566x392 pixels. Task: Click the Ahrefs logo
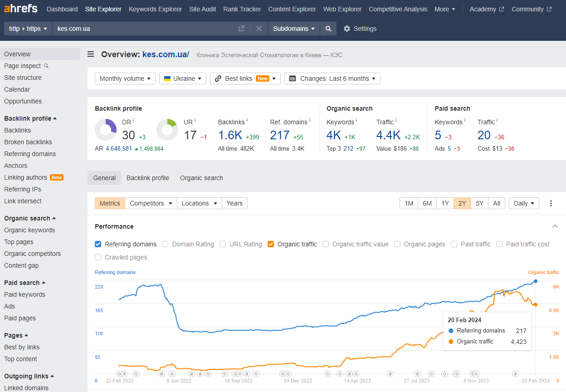21,9
